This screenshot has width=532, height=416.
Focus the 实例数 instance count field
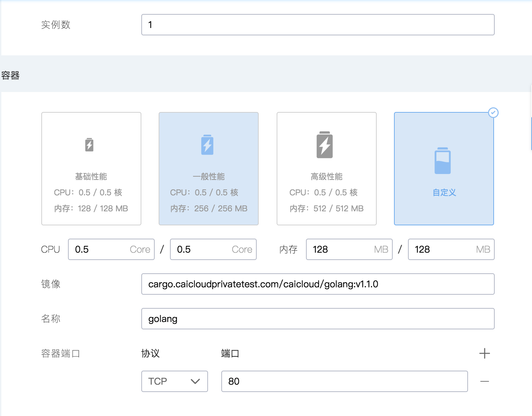318,25
